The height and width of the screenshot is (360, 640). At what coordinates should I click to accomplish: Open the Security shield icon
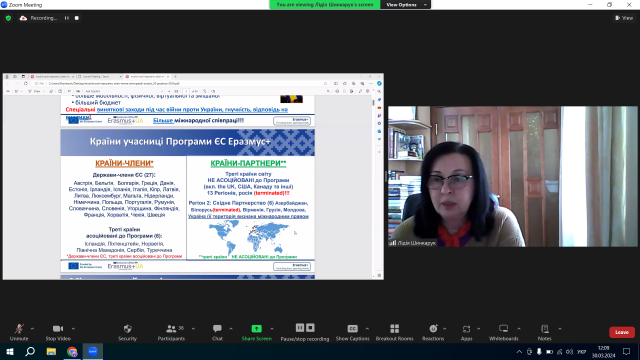(x=127, y=329)
